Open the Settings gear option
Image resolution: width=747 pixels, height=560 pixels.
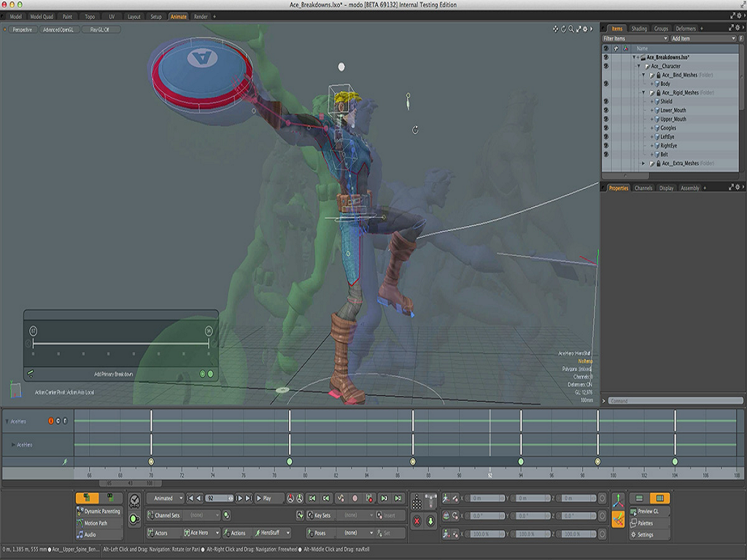coord(646,534)
